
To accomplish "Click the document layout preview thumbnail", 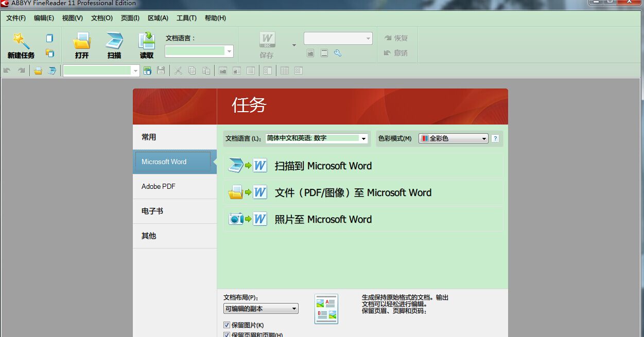I will coord(326,309).
